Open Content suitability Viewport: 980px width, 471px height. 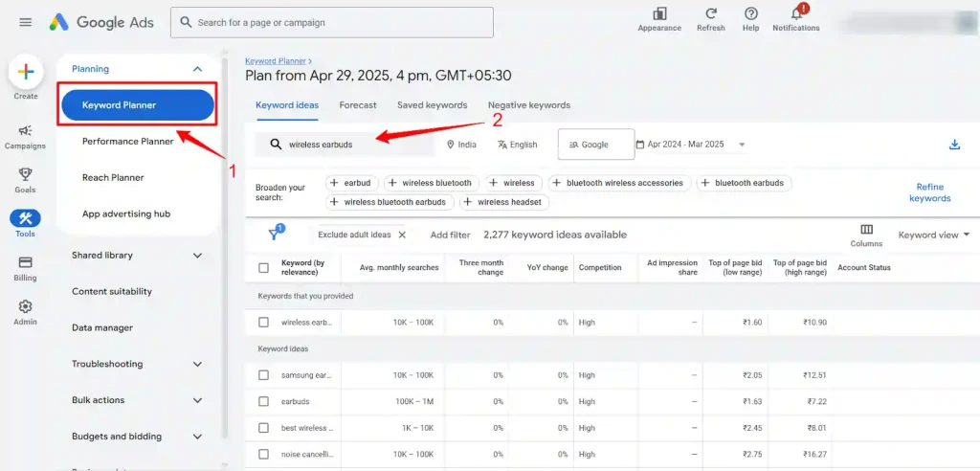point(112,291)
